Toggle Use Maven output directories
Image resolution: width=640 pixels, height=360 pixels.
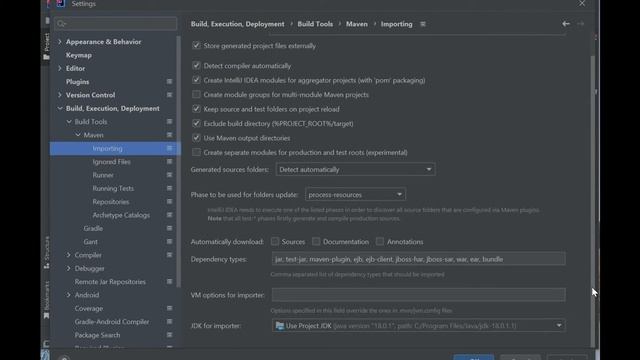pyautogui.click(x=196, y=138)
